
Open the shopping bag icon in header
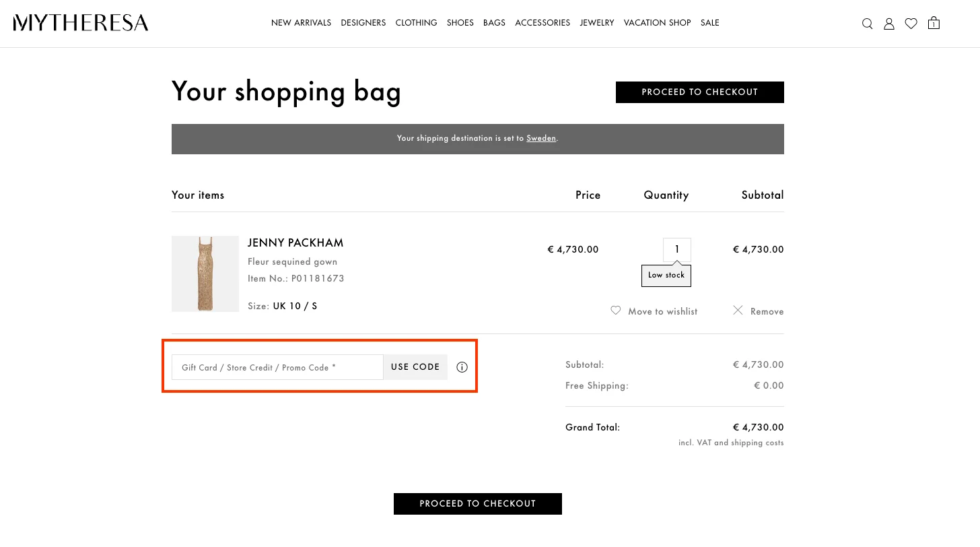point(934,23)
